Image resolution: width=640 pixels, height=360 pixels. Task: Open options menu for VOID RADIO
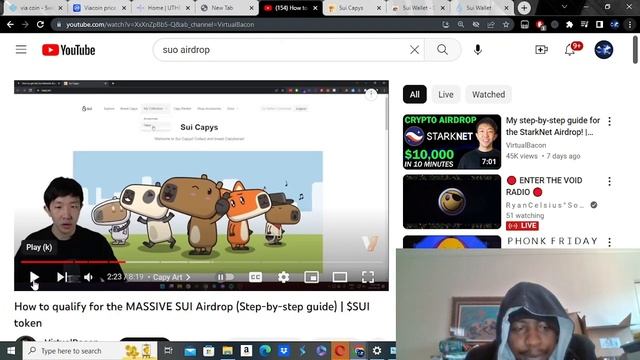click(609, 181)
